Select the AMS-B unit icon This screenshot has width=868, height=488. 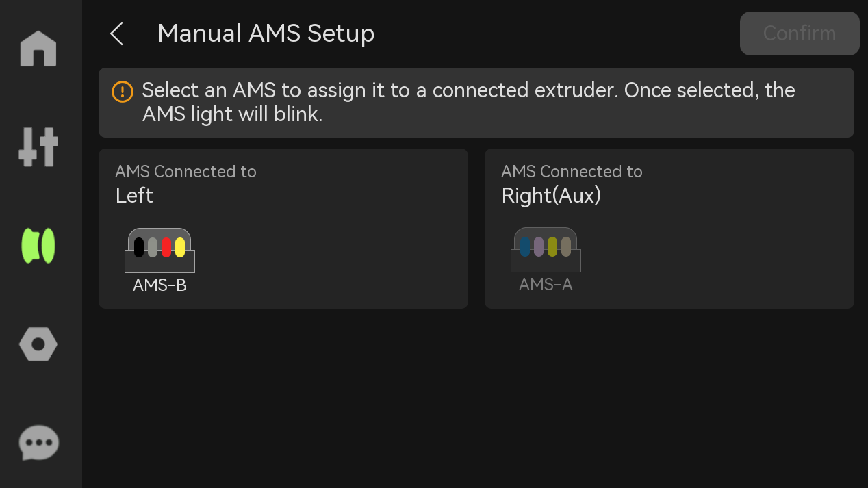coord(159,251)
